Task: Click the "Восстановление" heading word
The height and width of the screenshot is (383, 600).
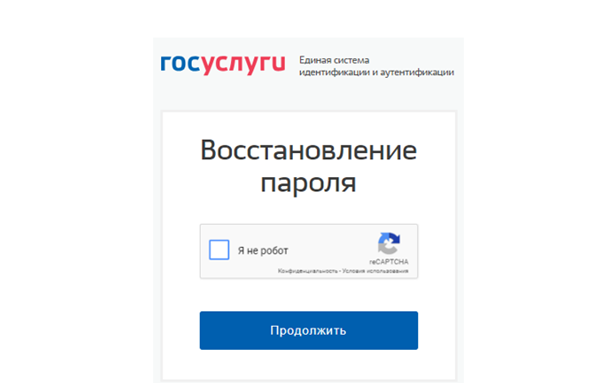Action: [x=308, y=150]
